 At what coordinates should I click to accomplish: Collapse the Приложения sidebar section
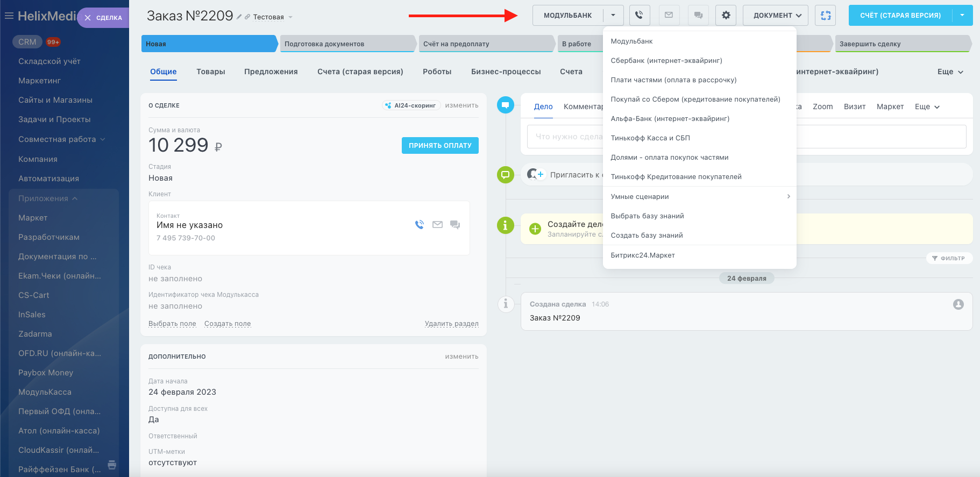pyautogui.click(x=48, y=198)
